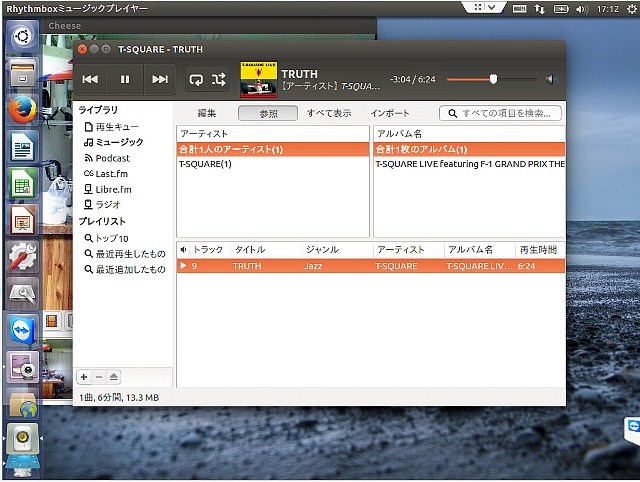Focus the すべての項目を検索 search field
Image resolution: width=640 pixels, height=482 pixels.
[x=500, y=113]
